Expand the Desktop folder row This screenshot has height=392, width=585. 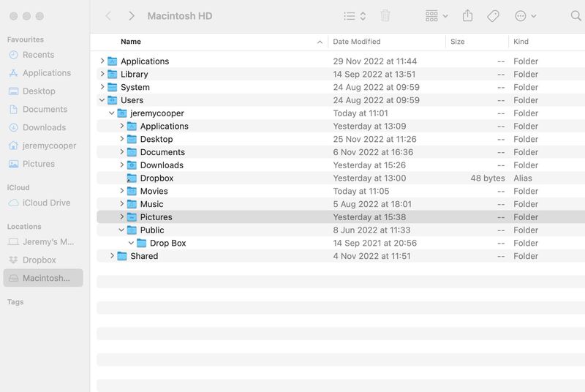pyautogui.click(x=121, y=139)
